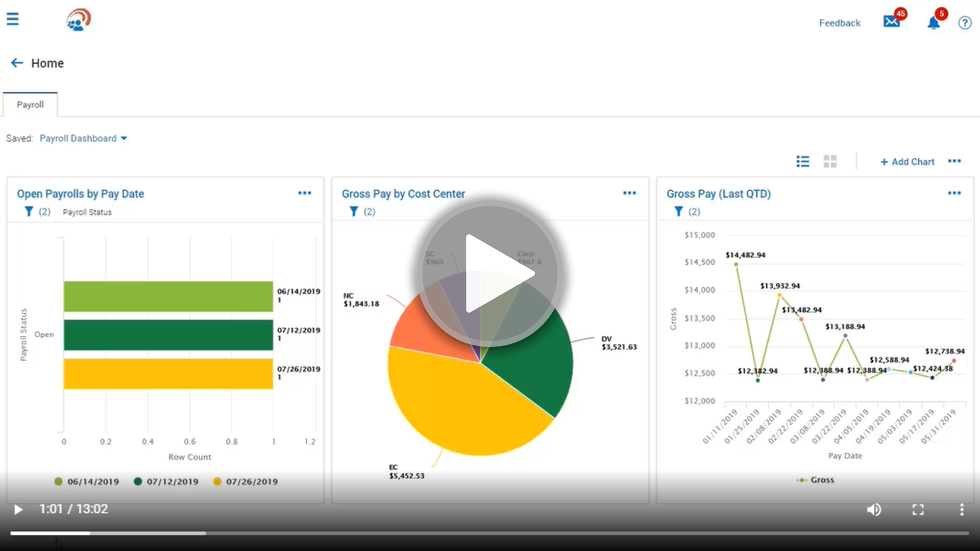The width and height of the screenshot is (980, 551).
Task: Toggle fullscreen video playback
Action: click(918, 509)
